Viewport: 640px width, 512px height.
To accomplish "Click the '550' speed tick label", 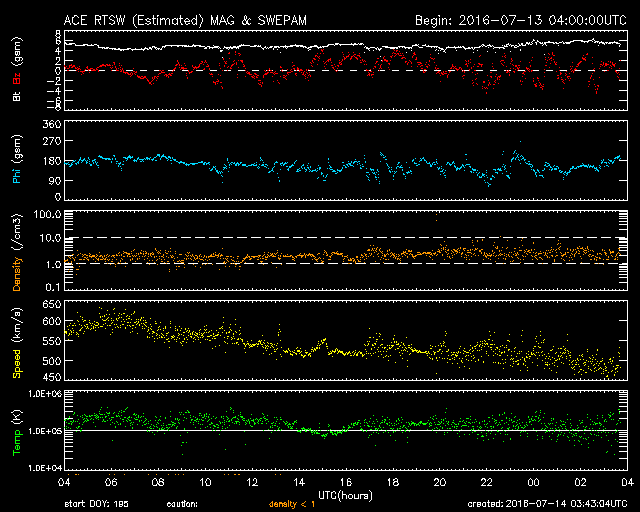I will [x=52, y=341].
